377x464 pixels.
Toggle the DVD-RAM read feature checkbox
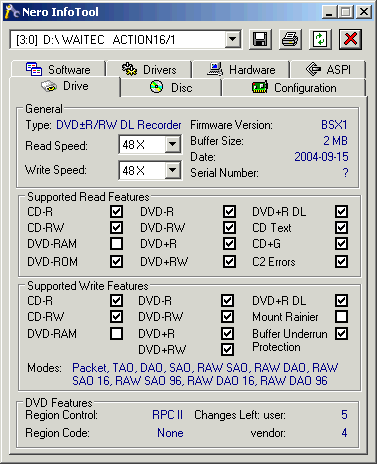[x=116, y=244]
